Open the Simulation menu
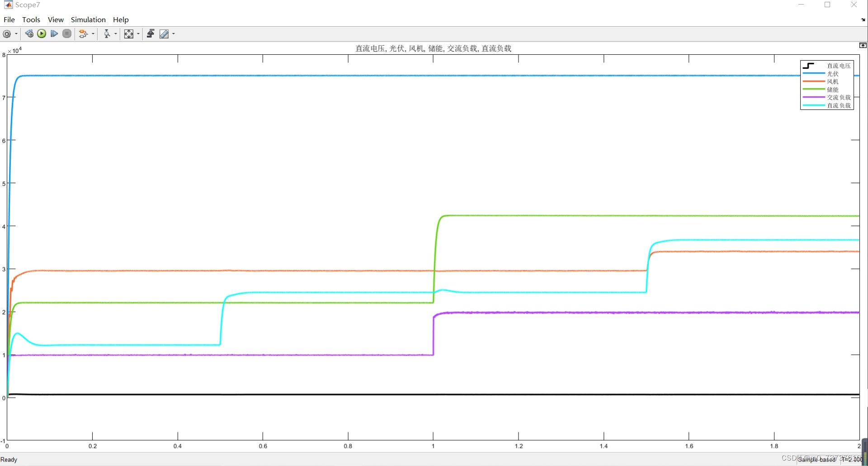 [x=88, y=19]
